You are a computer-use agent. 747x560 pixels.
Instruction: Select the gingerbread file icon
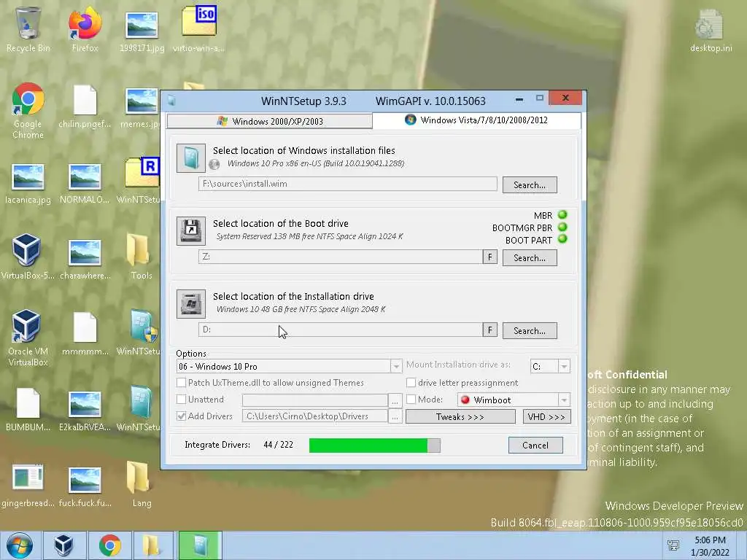pos(28,485)
